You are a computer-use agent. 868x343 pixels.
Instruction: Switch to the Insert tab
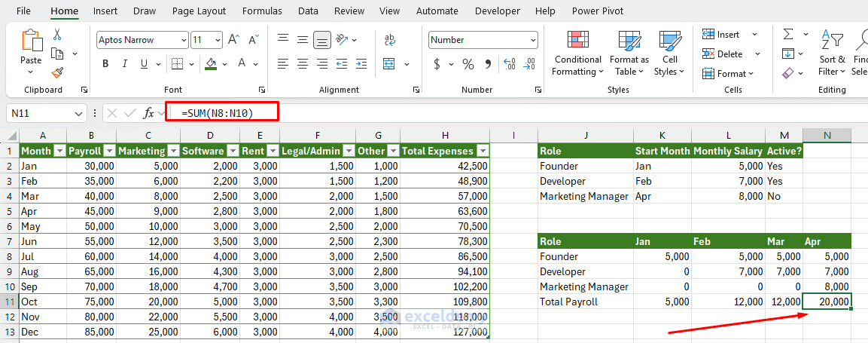click(105, 11)
